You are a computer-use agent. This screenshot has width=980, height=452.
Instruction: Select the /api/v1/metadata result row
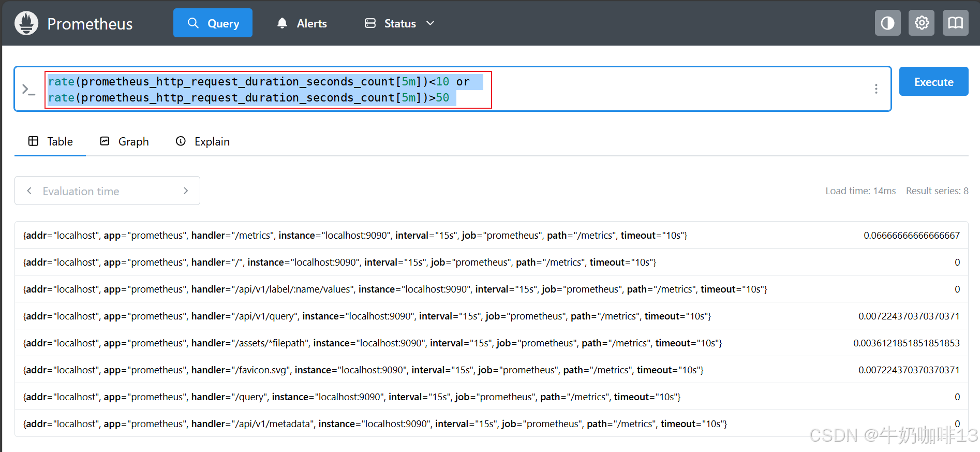point(492,424)
